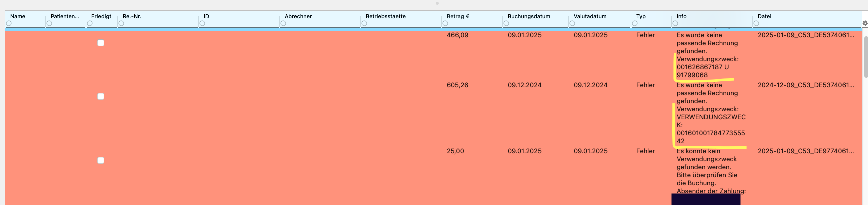Click the filter circle under Typ column

(635, 23)
